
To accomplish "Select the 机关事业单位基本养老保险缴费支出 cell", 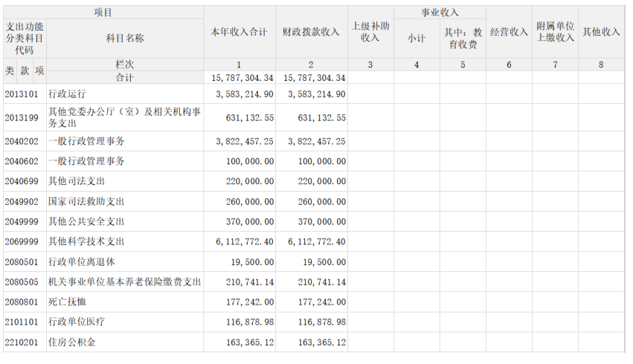I will pos(124,282).
